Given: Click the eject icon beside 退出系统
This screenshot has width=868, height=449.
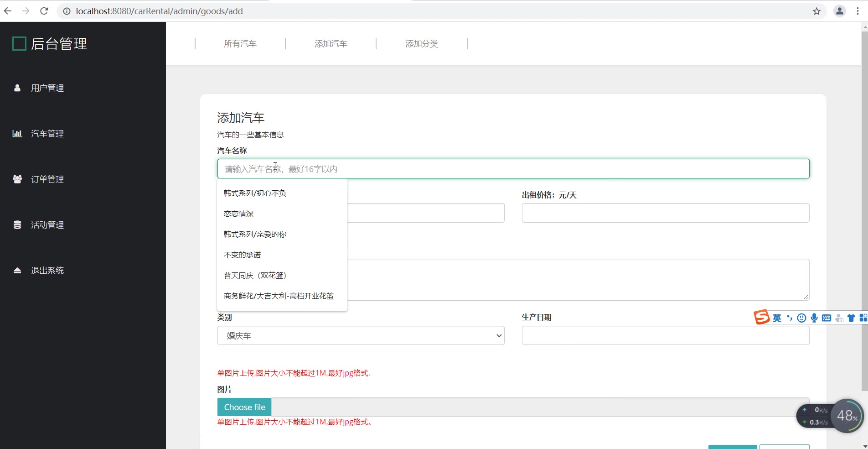Looking at the screenshot, I should coord(17,271).
